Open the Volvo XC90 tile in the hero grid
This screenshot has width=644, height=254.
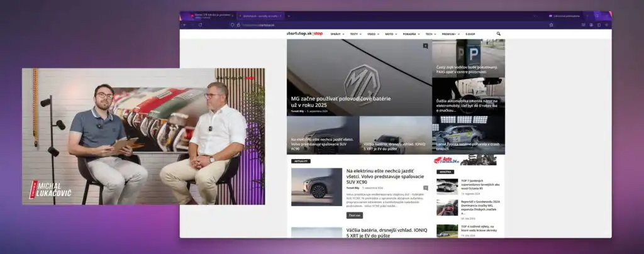[x=323, y=135]
